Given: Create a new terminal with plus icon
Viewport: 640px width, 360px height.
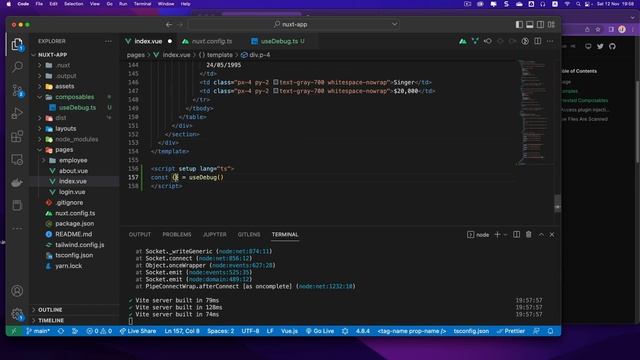Looking at the screenshot, I should (497, 234).
